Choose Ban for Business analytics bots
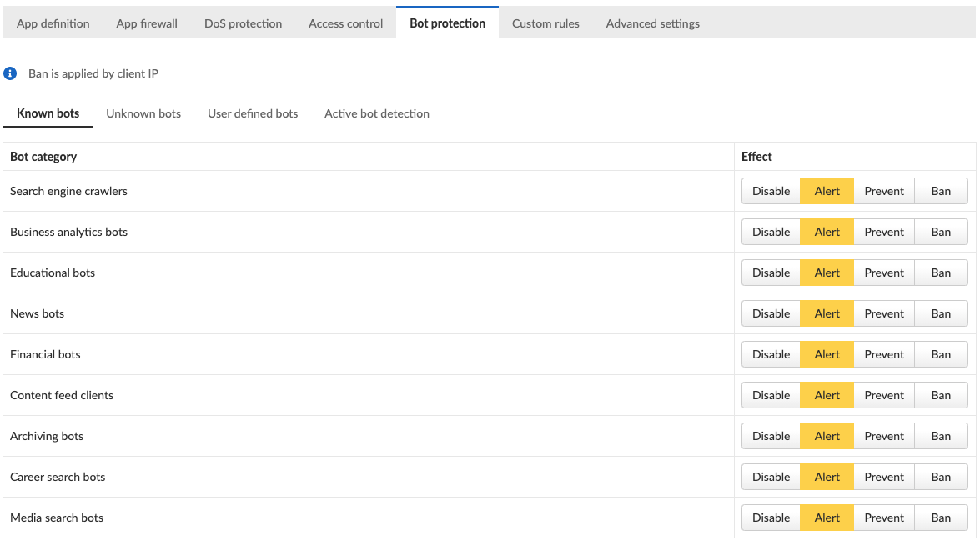 pyautogui.click(x=941, y=232)
